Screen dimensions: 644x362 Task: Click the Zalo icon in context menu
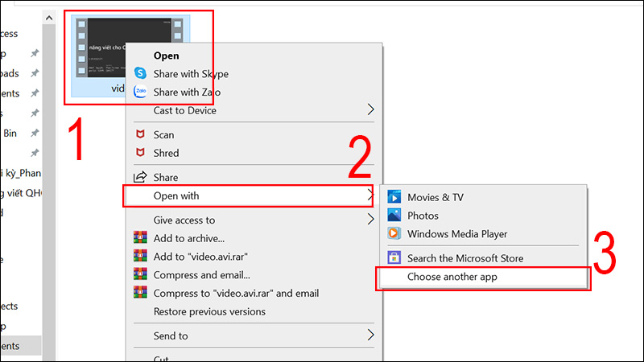pyautogui.click(x=140, y=92)
